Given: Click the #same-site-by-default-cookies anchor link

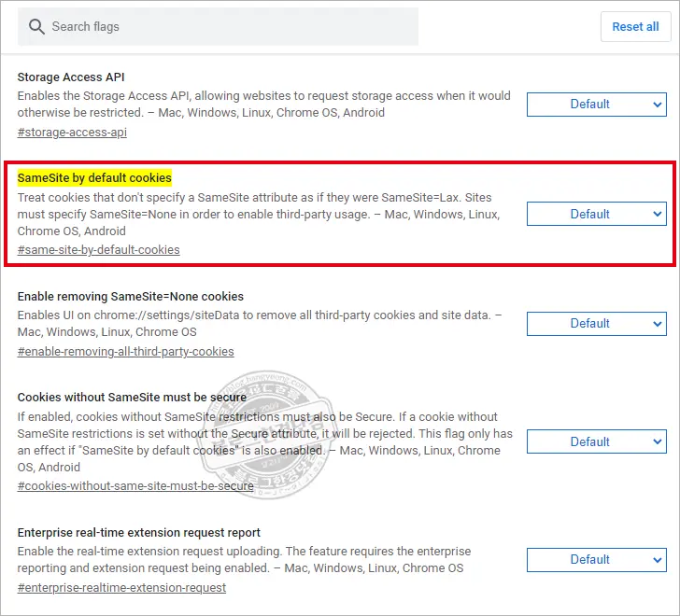Looking at the screenshot, I should (x=99, y=250).
